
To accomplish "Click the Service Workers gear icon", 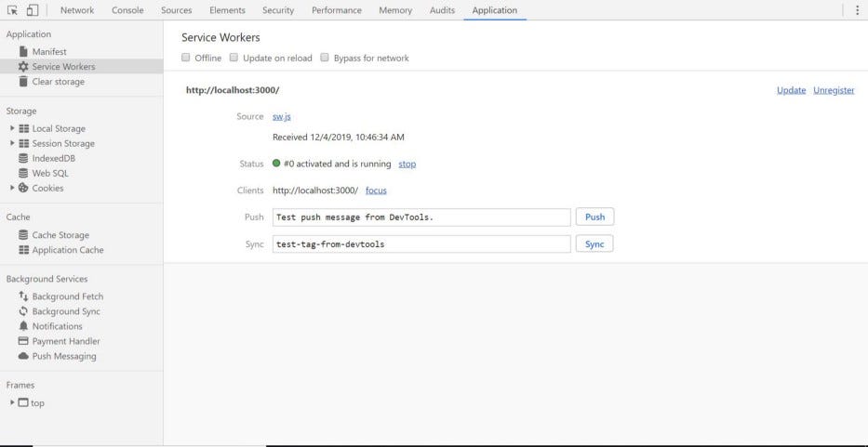I will click(x=23, y=66).
